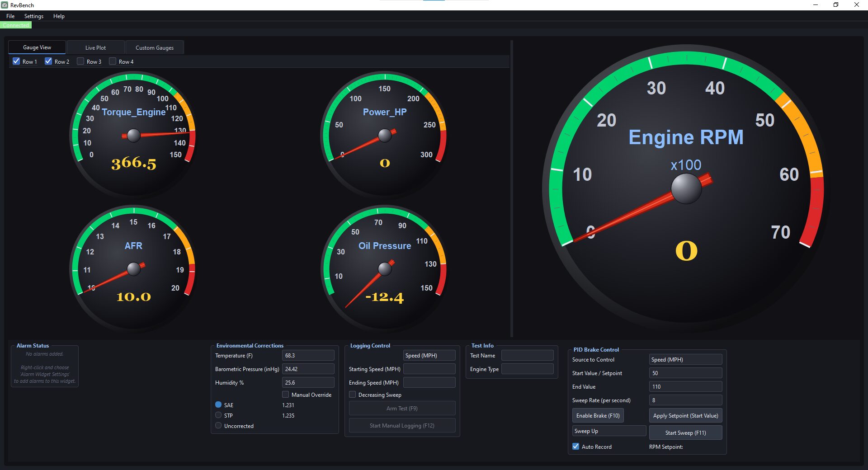Image resolution: width=868 pixels, height=470 pixels.
Task: Open the Settings menu
Action: [x=34, y=16]
